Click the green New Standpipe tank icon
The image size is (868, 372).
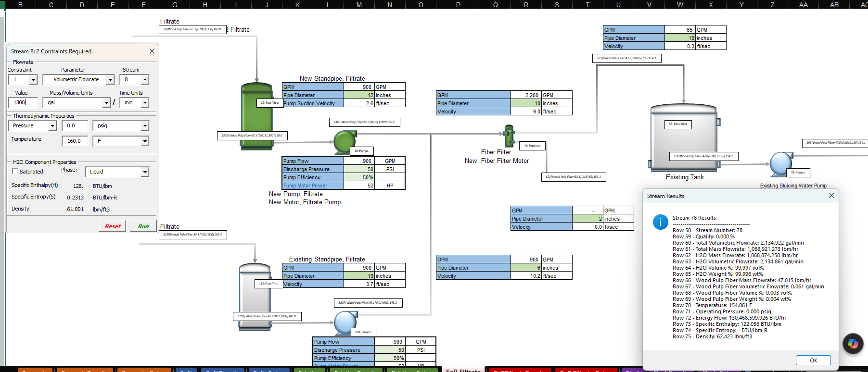[x=256, y=116]
